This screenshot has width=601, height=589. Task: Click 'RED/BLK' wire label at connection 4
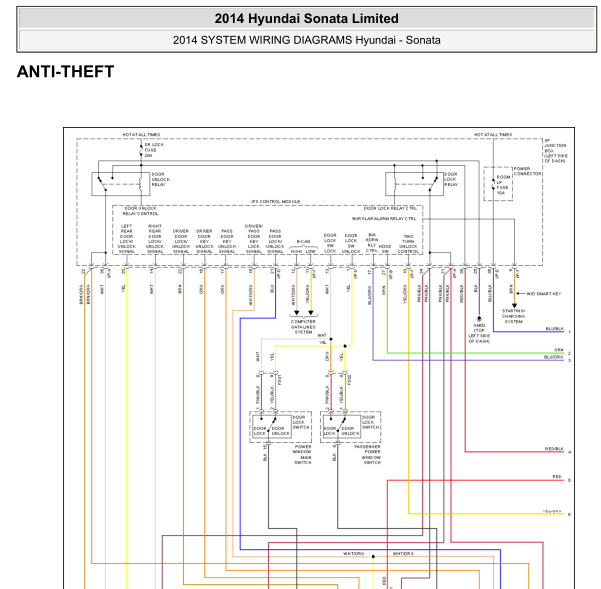coord(554,449)
